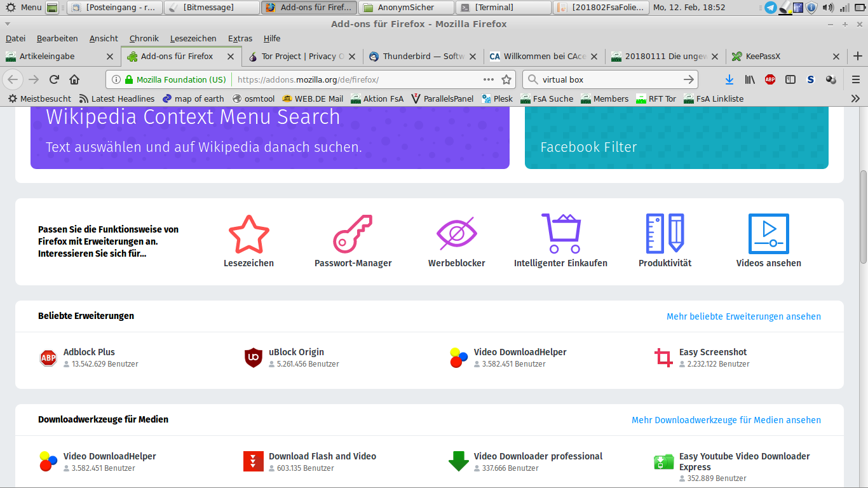Screen dimensions: 868x488
Task: Open page actions three-dots menu
Action: pos(489,79)
